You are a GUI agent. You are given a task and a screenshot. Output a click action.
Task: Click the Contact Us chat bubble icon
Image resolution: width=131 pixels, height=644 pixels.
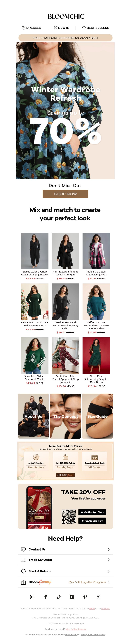[x=23, y=549]
